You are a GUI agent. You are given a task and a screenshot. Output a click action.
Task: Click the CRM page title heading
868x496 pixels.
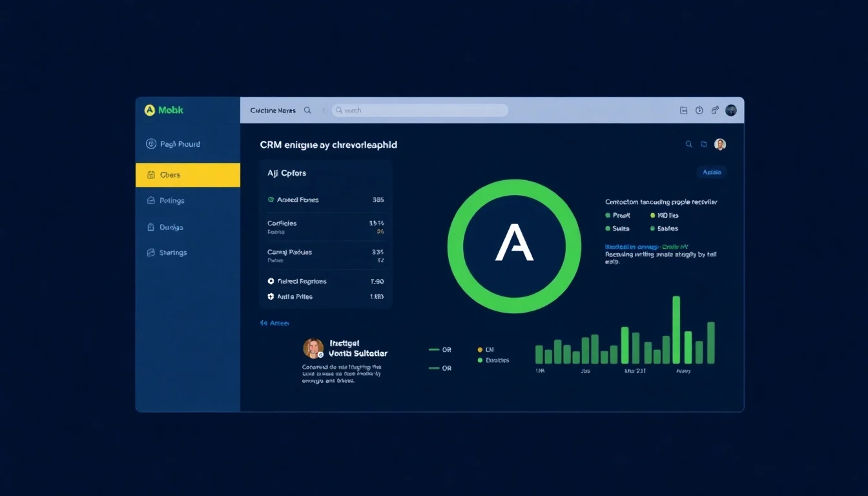[x=328, y=145]
